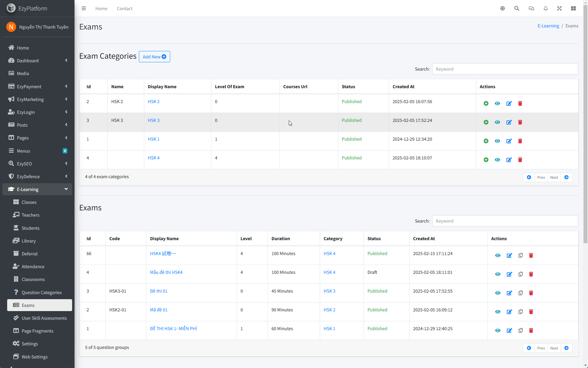View the HSK 2 category eye icon
This screenshot has height=368, width=588.
(x=497, y=103)
